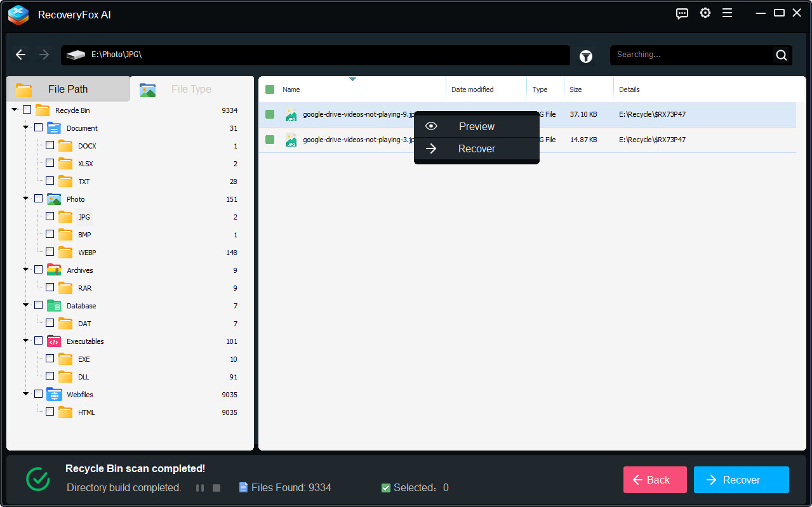Click the Executables folder icon
The image size is (812, 507).
pos(54,341)
